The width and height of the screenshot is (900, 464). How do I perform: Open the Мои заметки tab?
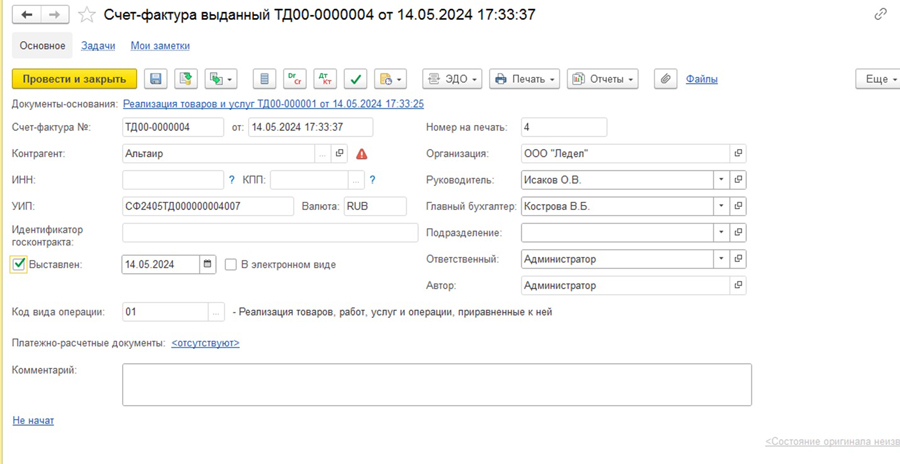coord(160,46)
